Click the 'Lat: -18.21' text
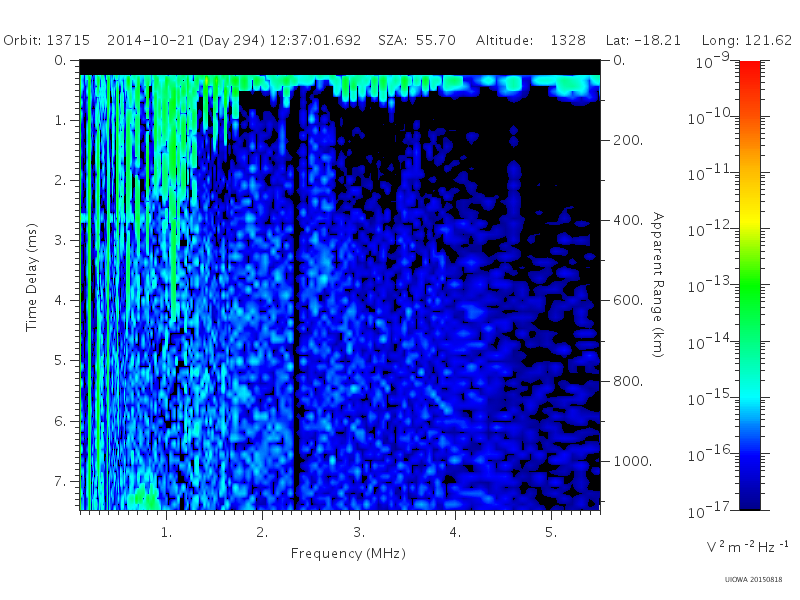Viewport: 800px width, 600px height. point(643,40)
